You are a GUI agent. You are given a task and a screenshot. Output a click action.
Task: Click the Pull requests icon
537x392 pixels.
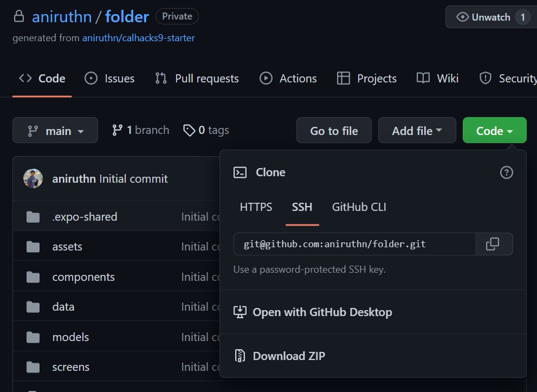point(160,78)
